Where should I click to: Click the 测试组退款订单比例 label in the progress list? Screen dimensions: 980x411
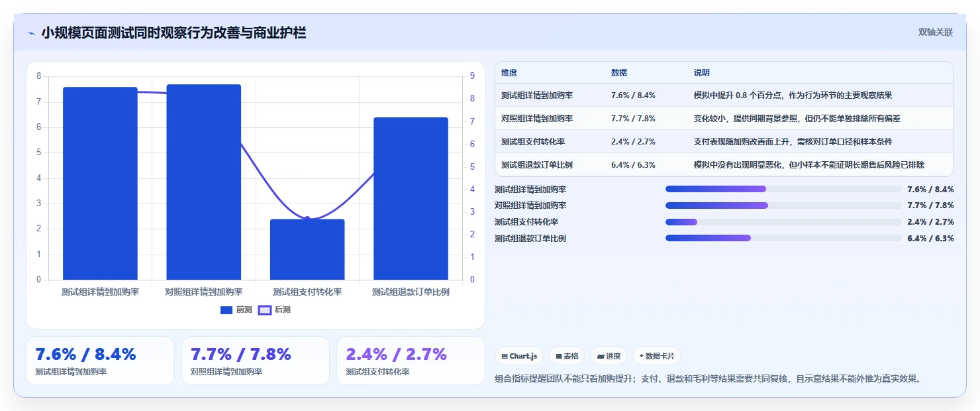530,239
